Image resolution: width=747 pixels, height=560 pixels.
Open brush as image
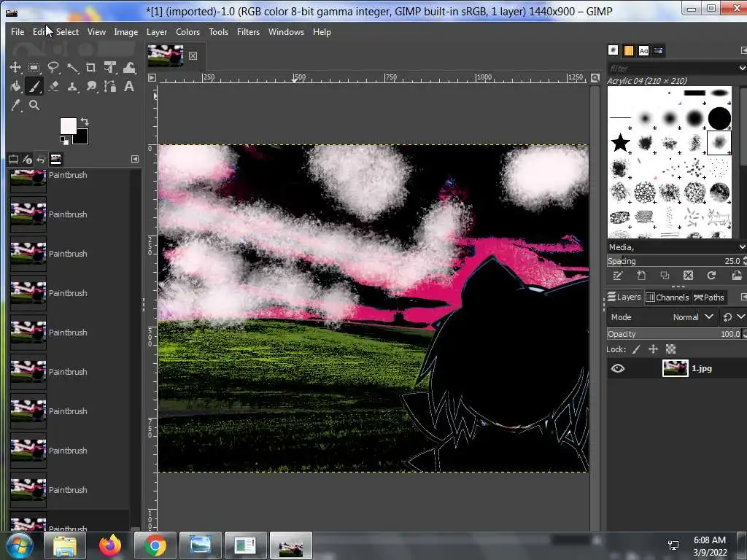(737, 275)
